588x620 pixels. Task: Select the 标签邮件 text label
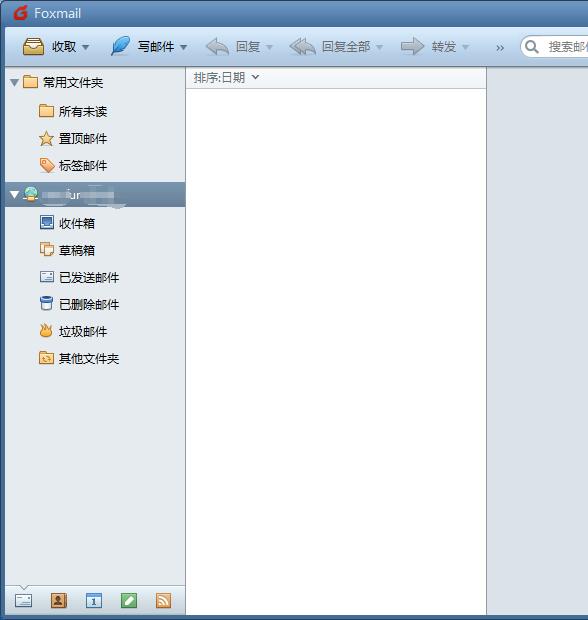(83, 166)
